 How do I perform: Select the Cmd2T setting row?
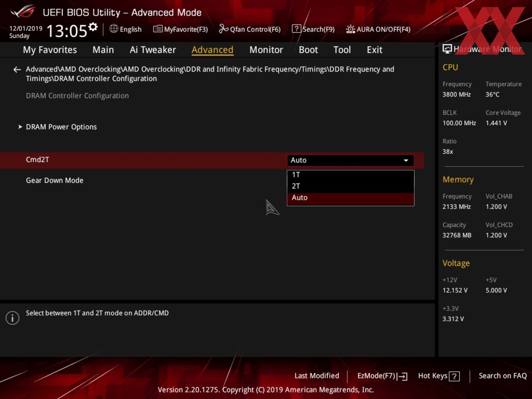click(x=212, y=160)
